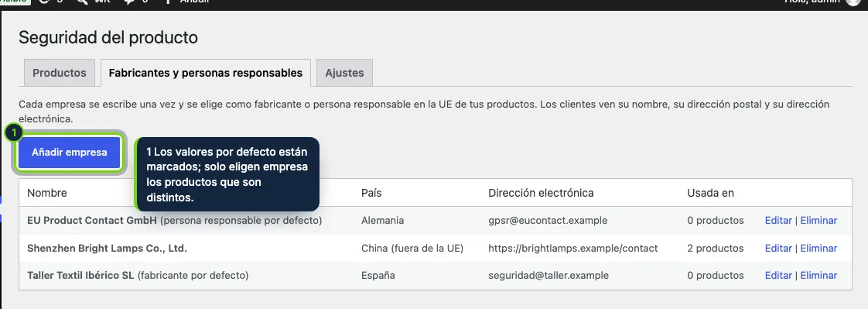Open the Ajustes tab
The height and width of the screenshot is (309, 868).
(344, 73)
